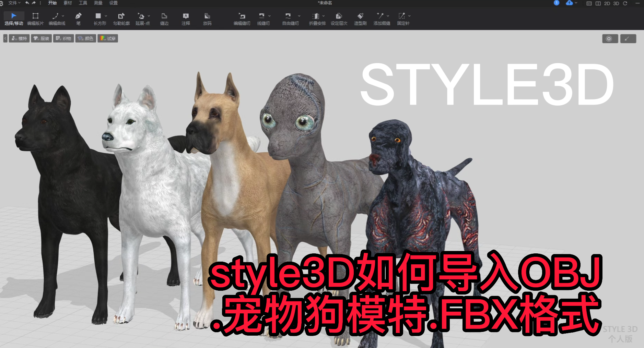Expand the 延展-点 dropdown arrow
This screenshot has height=348, width=644.
(149, 16)
